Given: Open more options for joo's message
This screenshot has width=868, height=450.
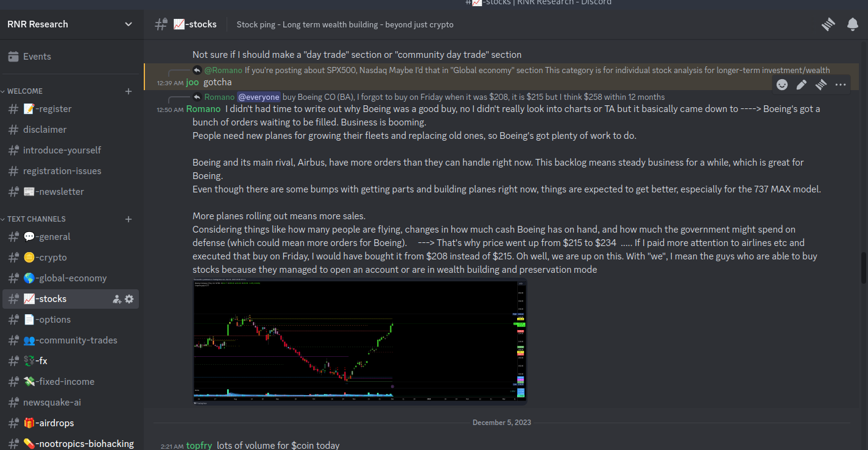Looking at the screenshot, I should pyautogui.click(x=841, y=85).
